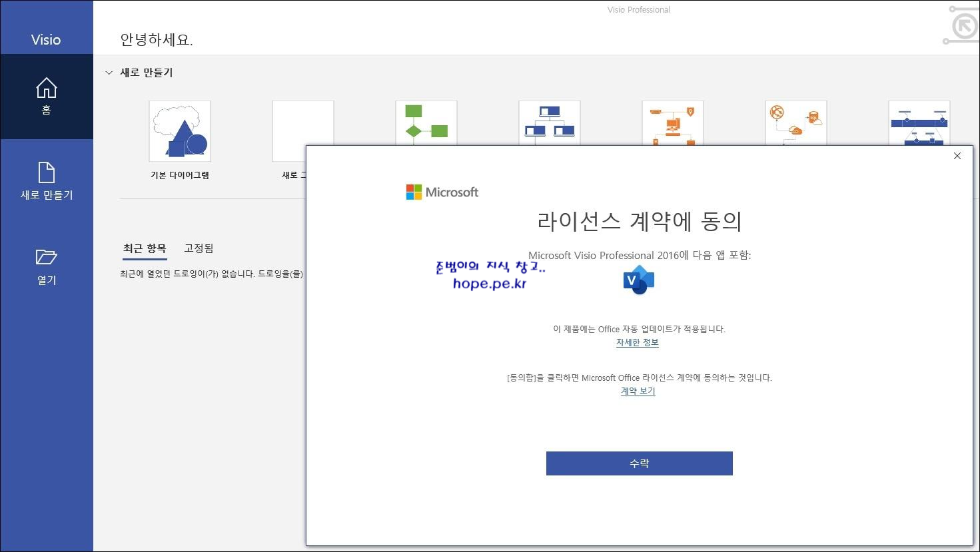Viewport: 980px width, 552px height.
Task: Open the 계약 보기 agreement link
Action: pyautogui.click(x=638, y=391)
